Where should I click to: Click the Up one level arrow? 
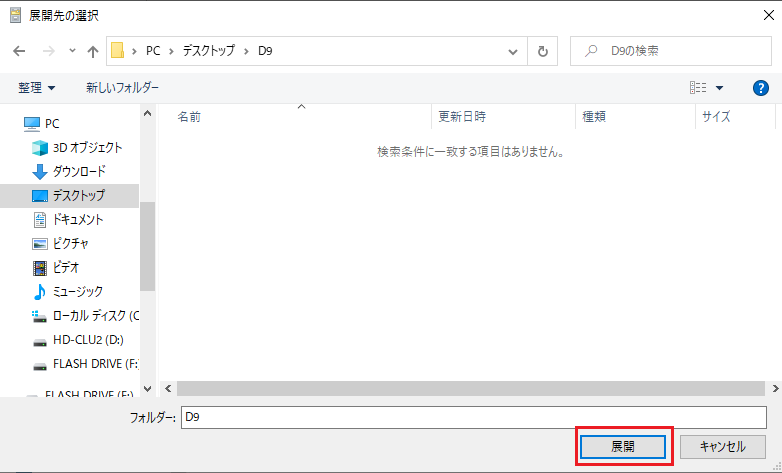pyautogui.click(x=93, y=51)
